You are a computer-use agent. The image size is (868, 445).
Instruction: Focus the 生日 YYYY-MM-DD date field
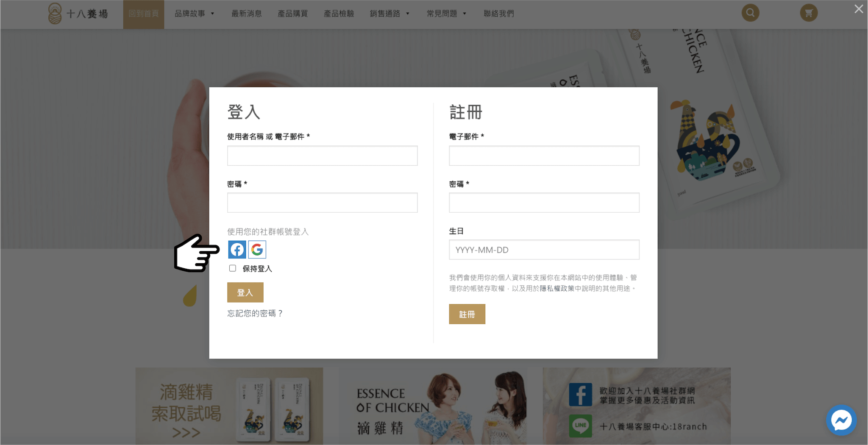pos(544,250)
